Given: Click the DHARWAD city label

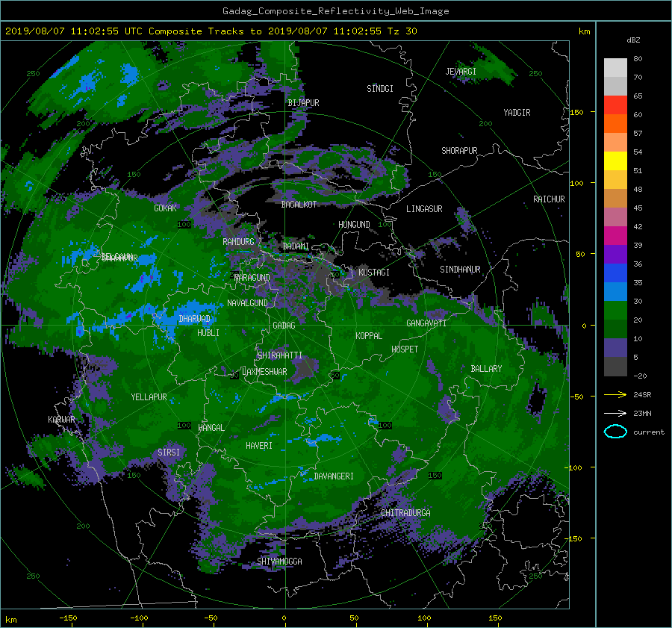Looking at the screenshot, I should pyautogui.click(x=195, y=319).
